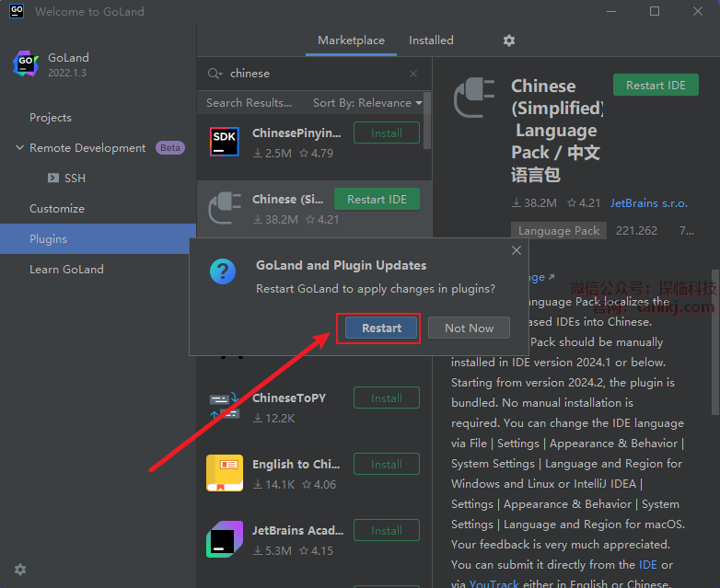
Task: Click the large plug icon in the details panel
Action: pyautogui.click(x=474, y=98)
